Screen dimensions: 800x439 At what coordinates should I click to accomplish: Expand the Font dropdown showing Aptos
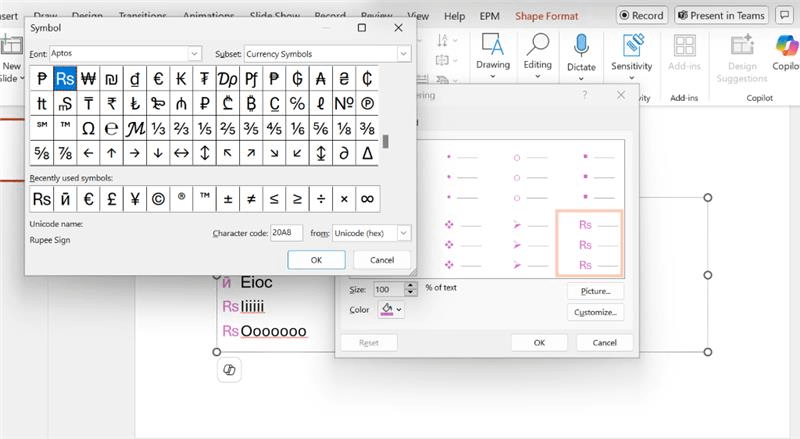click(x=194, y=53)
